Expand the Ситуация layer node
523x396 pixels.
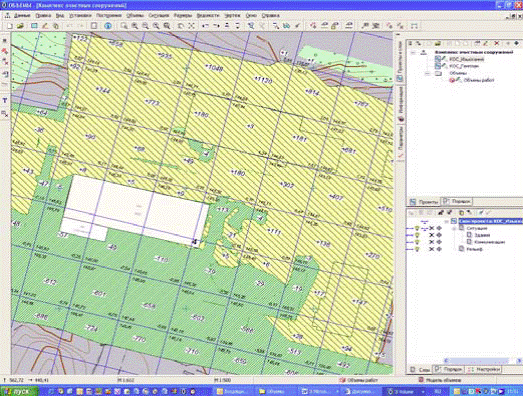tap(454, 229)
